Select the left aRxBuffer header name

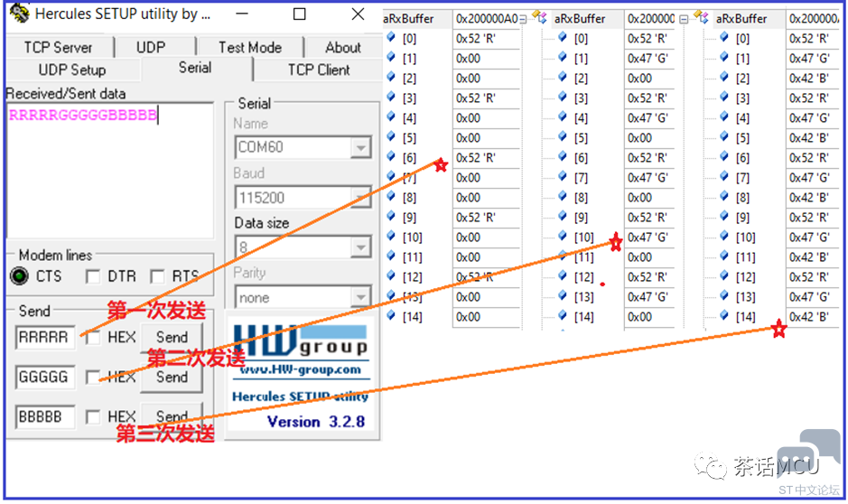408,19
